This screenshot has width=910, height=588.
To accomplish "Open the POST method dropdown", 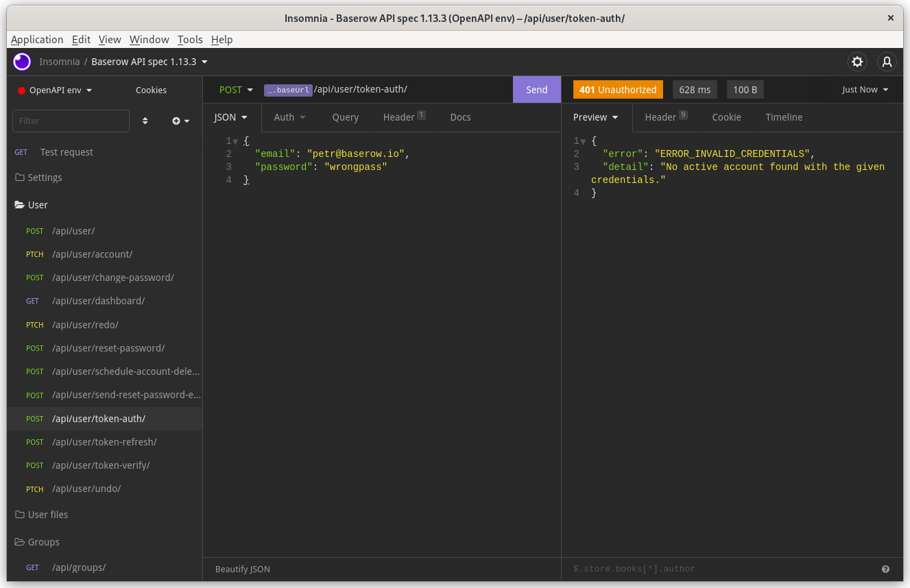I will (x=236, y=90).
